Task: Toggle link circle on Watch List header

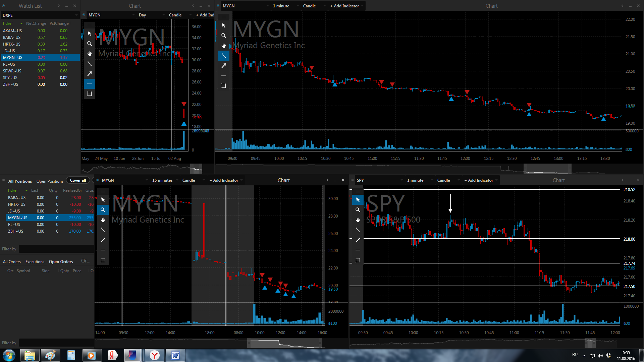Action: [x=3, y=6]
